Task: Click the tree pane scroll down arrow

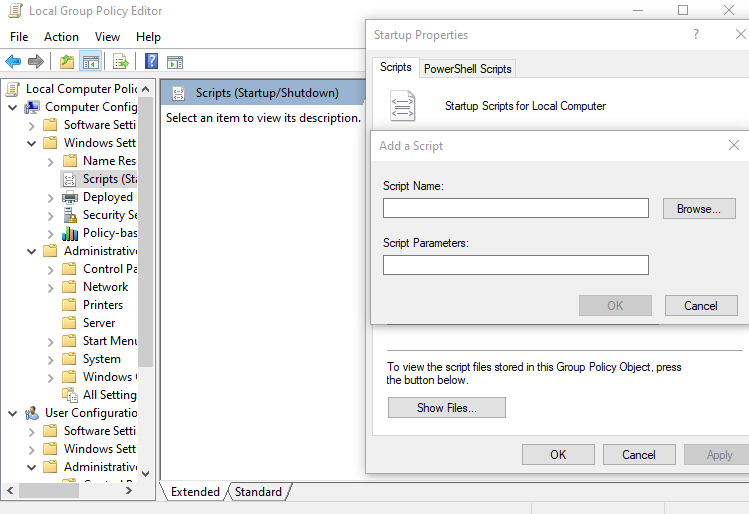Action: pyautogui.click(x=146, y=473)
